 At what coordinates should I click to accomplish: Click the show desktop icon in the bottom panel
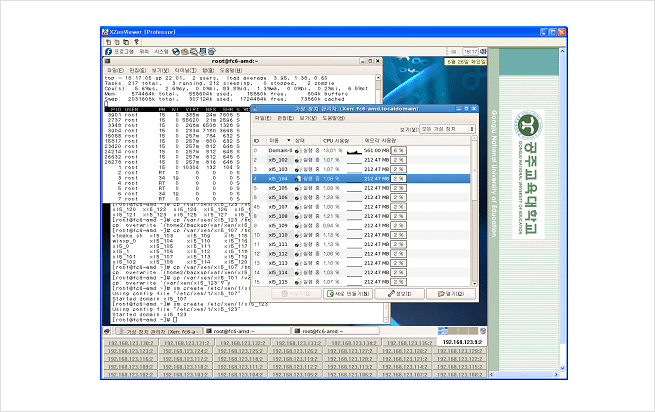107,331
